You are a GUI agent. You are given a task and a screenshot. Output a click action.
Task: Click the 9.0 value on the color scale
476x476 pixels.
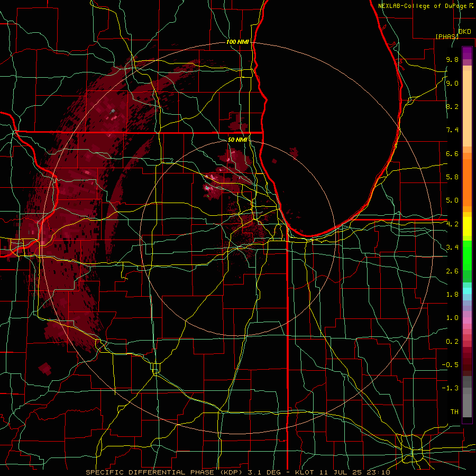click(x=452, y=83)
